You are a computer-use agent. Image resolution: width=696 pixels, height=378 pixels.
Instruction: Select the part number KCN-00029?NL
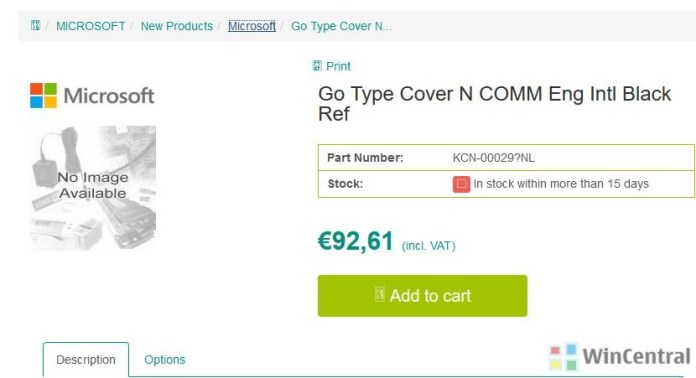tap(494, 158)
